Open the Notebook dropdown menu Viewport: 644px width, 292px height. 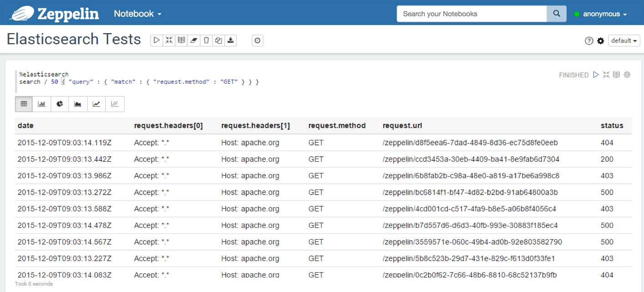[138, 14]
